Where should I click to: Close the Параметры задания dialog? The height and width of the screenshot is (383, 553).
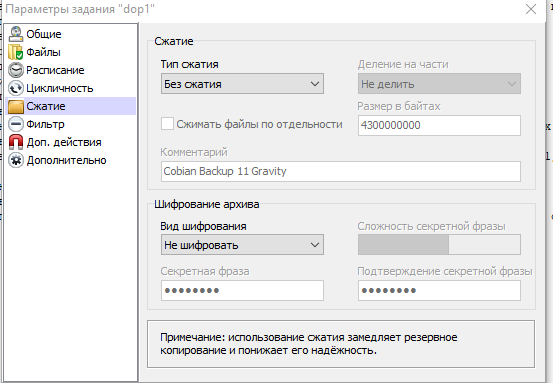(531, 9)
